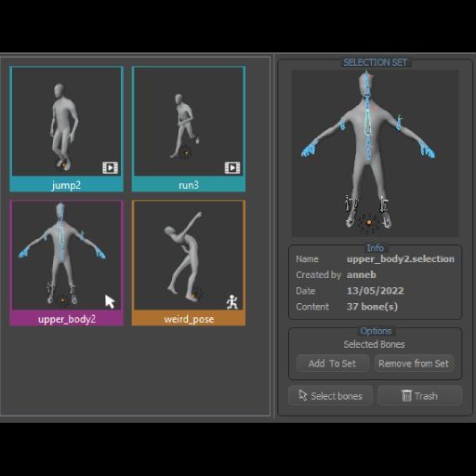Click the pose figure icon on weird_pose
Screen dimensions: 476x476
(232, 302)
